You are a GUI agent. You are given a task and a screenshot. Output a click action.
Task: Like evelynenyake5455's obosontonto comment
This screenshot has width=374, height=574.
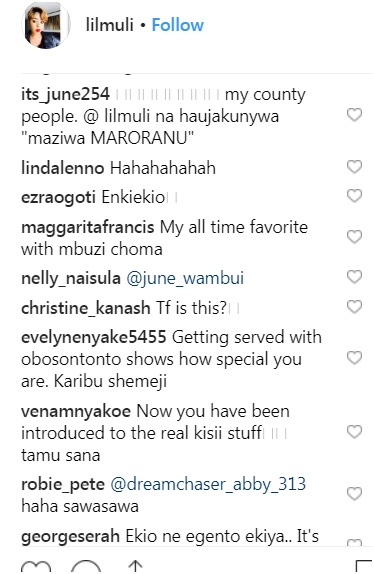pos(354,358)
